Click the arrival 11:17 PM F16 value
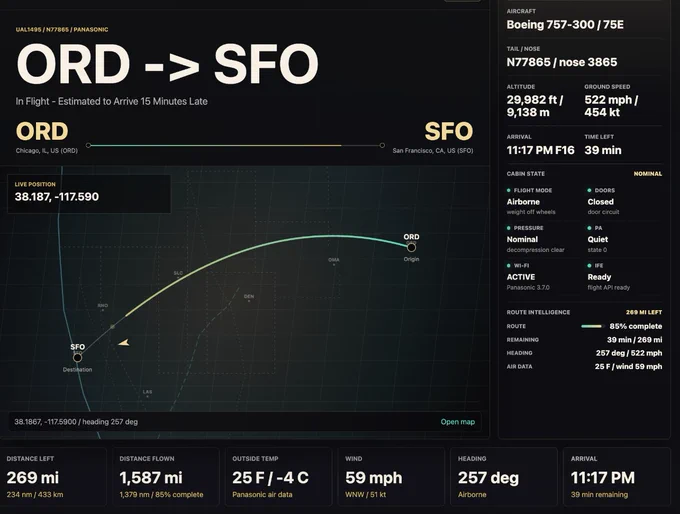The image size is (680, 514). coord(540,150)
